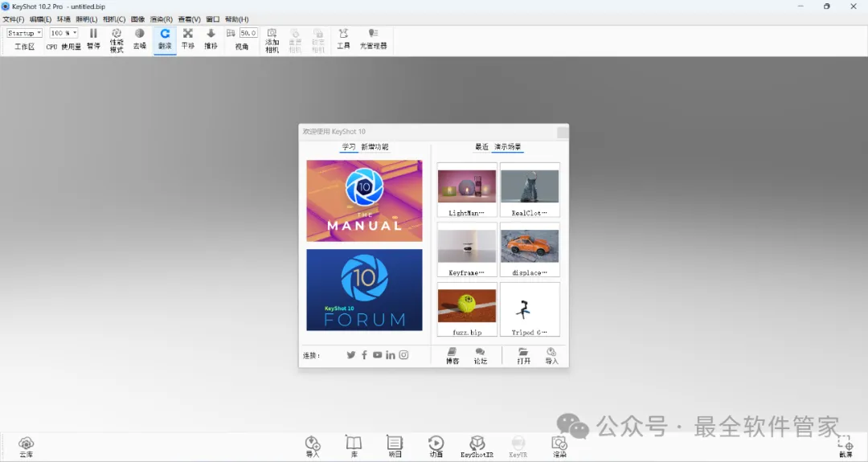Click the YouTube icon in welcome dialog

coord(377,355)
